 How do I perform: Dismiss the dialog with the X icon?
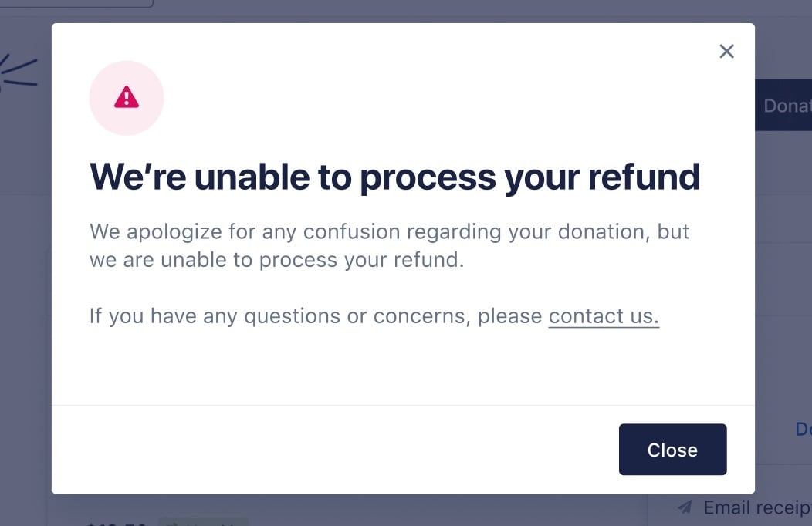click(x=726, y=52)
